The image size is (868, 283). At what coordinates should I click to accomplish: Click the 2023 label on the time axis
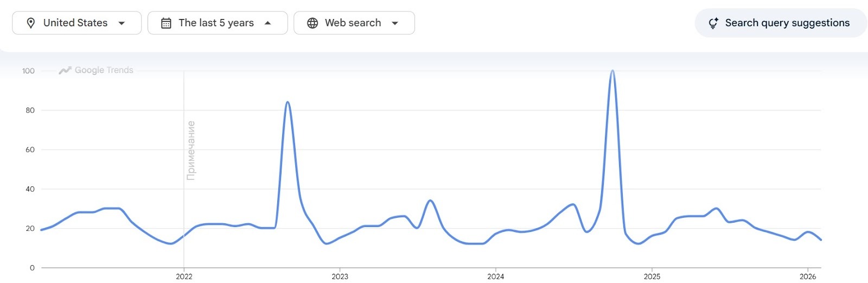coord(340,276)
